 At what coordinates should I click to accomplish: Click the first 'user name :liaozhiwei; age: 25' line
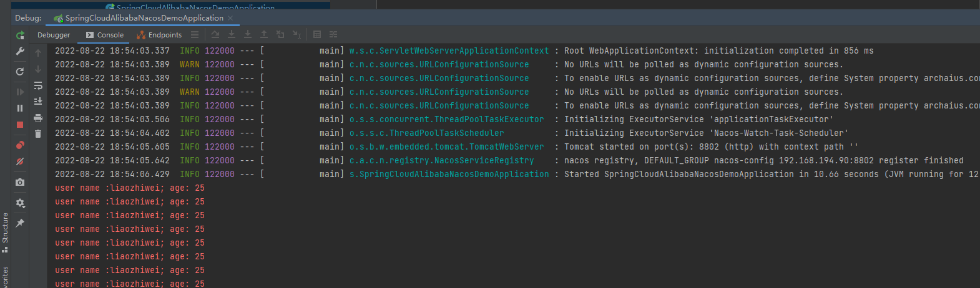[130, 188]
